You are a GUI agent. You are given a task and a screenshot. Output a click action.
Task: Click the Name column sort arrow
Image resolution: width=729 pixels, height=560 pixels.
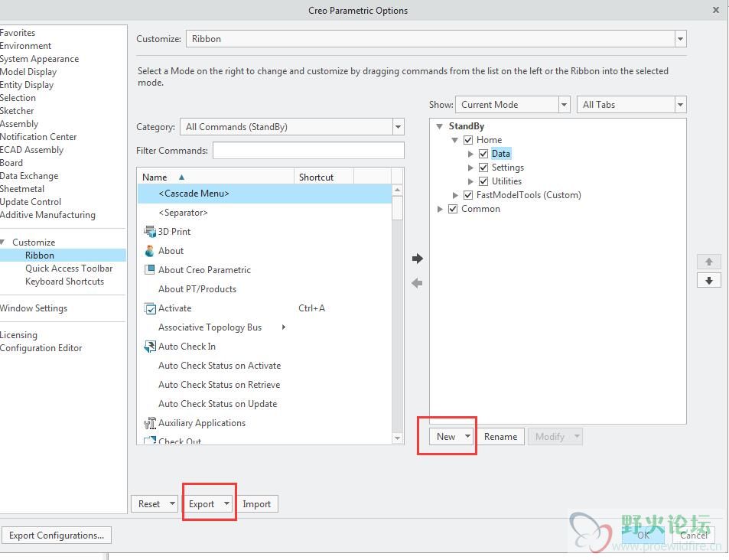[x=182, y=177]
